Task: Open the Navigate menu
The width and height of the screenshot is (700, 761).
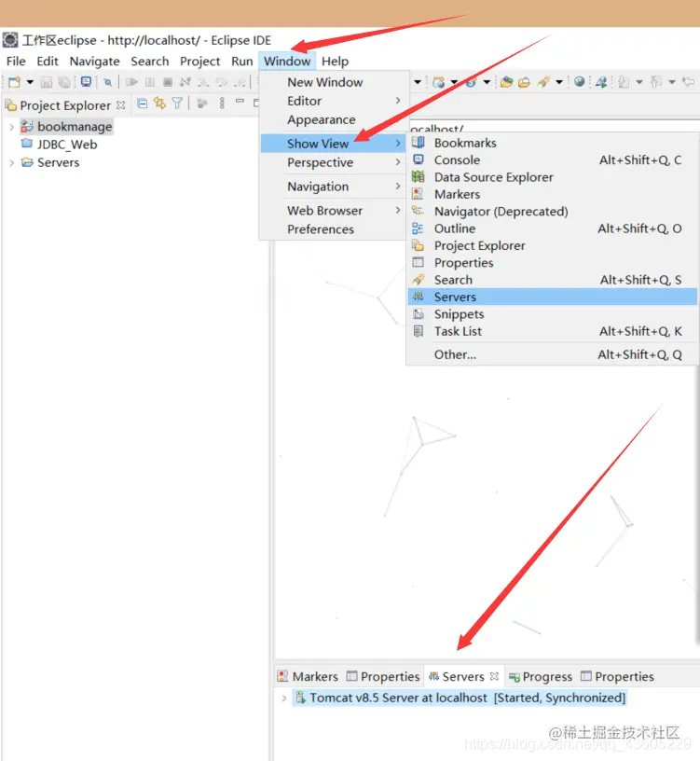Action: [94, 62]
